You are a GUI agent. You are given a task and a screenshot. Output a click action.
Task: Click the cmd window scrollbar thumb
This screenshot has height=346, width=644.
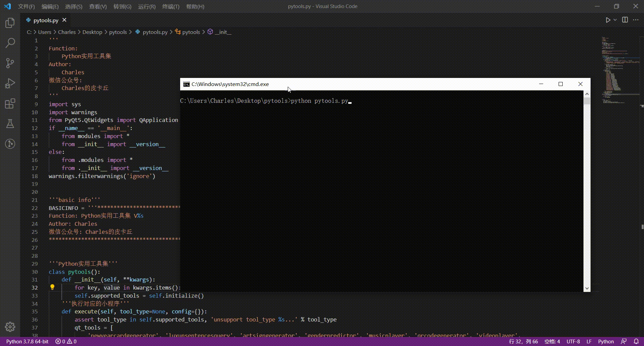pyautogui.click(x=587, y=101)
